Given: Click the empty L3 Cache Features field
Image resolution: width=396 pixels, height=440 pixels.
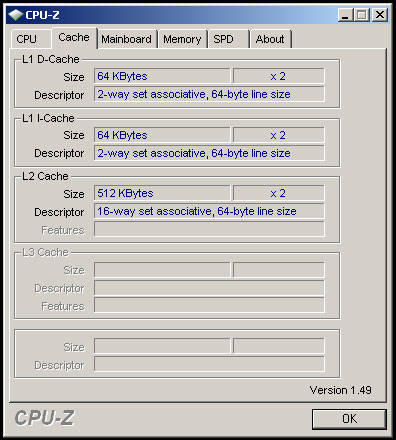Looking at the screenshot, I should (209, 305).
